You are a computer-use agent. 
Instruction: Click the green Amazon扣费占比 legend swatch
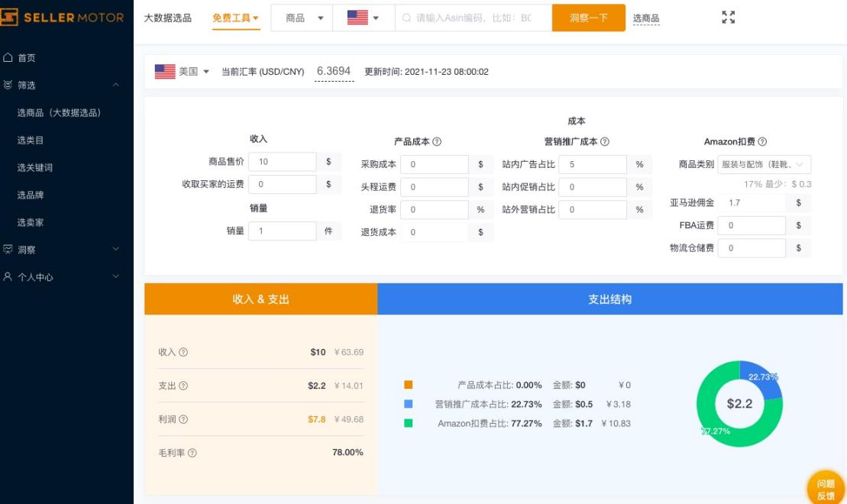point(409,423)
